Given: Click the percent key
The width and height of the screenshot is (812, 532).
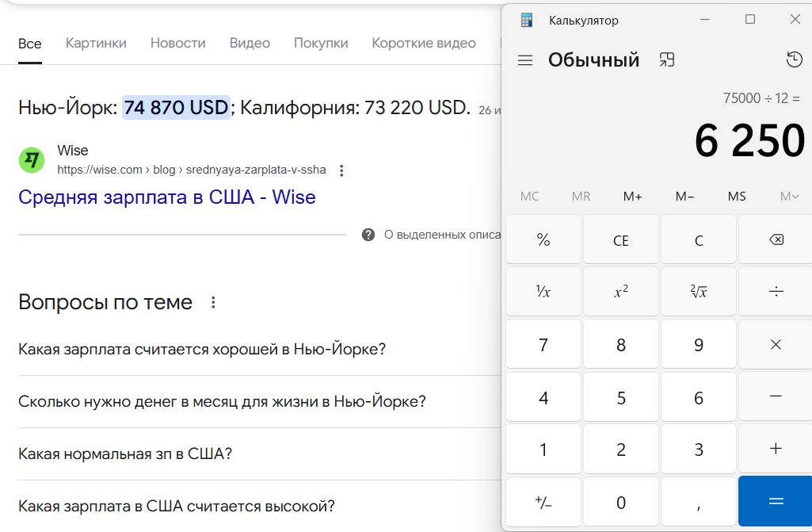Looking at the screenshot, I should coord(543,239).
